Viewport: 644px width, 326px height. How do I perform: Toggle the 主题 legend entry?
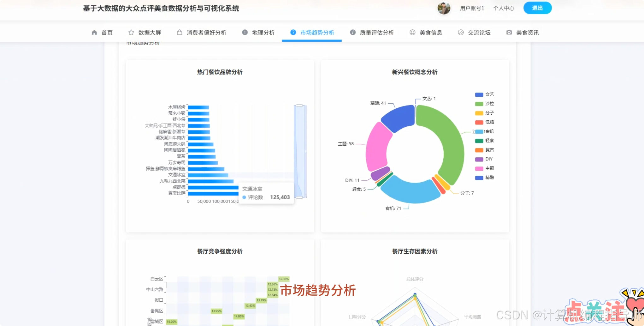(485, 168)
